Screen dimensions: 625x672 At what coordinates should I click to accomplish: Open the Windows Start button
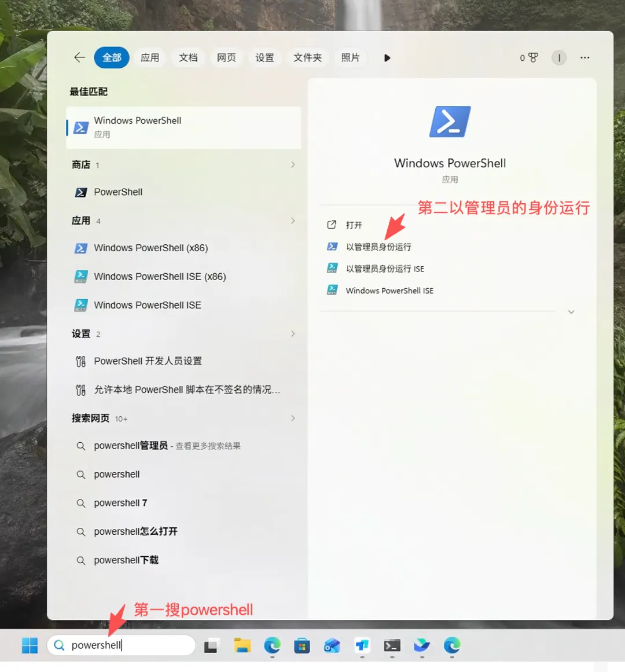pyautogui.click(x=30, y=645)
